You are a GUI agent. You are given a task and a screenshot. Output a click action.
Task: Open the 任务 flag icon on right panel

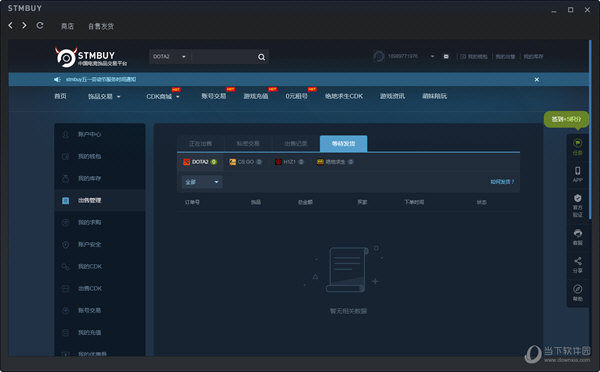pos(577,147)
